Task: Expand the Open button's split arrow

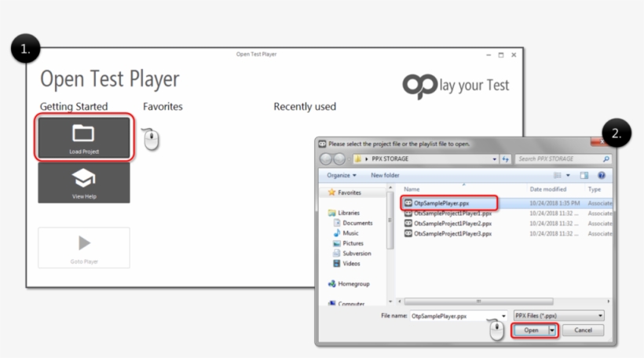Action: (552, 330)
